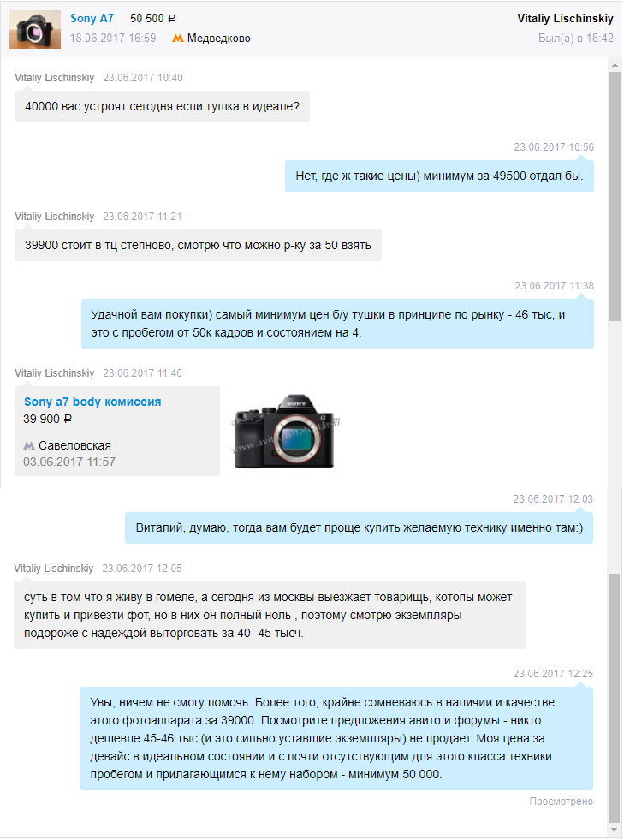This screenshot has width=624, height=840.
Task: Click the 'Виталий, думаю' reply bubble
Action: (359, 527)
